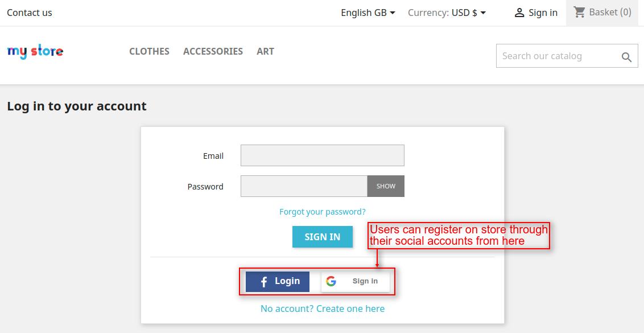Click the person icon beside Sign in
The height and width of the screenshot is (333, 644).
point(519,13)
